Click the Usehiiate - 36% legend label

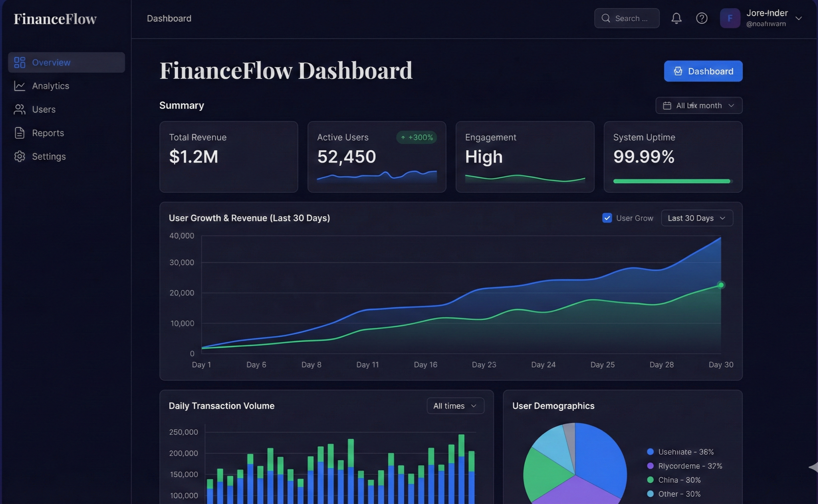click(686, 452)
